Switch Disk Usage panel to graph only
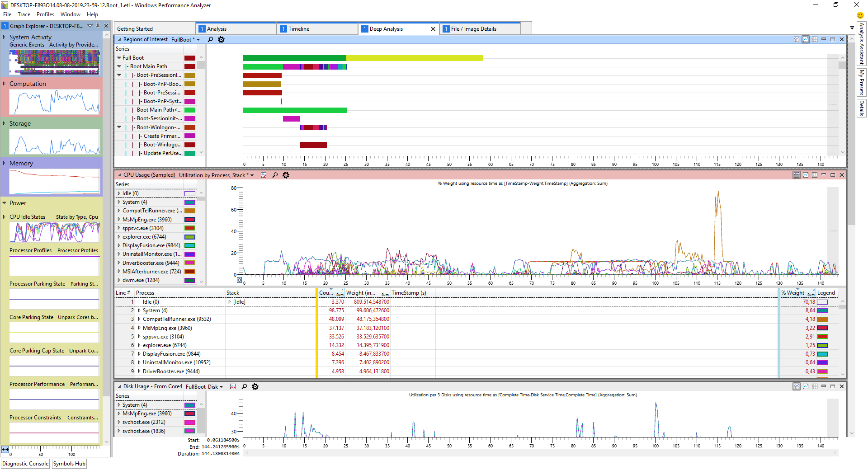 [x=806, y=387]
